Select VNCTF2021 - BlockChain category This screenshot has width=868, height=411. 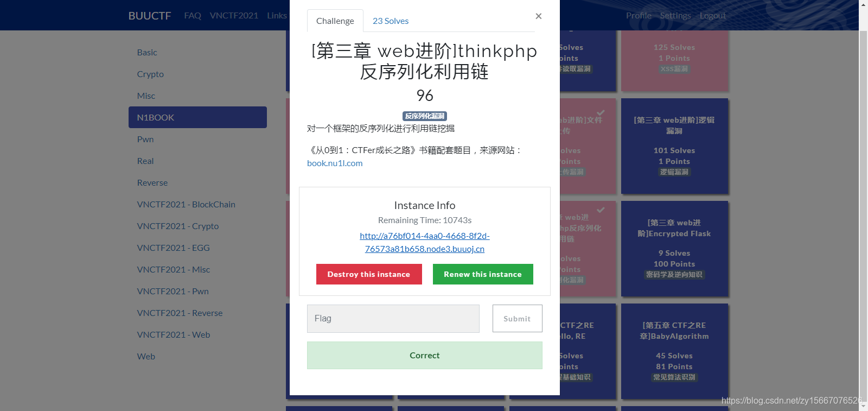pyautogui.click(x=197, y=204)
